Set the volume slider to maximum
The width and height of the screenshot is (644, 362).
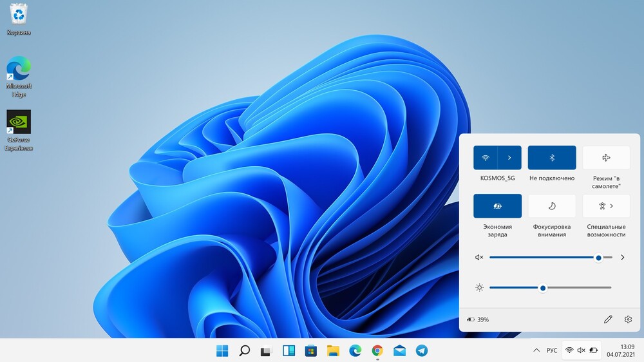point(611,257)
